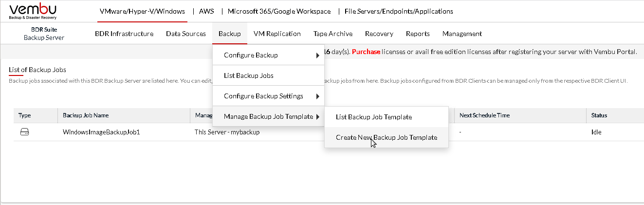Image resolution: width=644 pixels, height=205 pixels.
Task: Choose List Backup Jobs menu entry
Action: pyautogui.click(x=268, y=75)
